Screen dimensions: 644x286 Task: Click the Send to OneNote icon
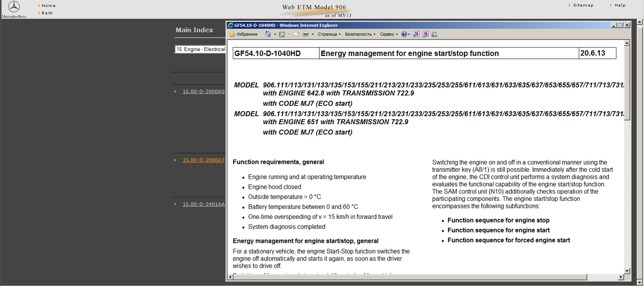(416, 34)
